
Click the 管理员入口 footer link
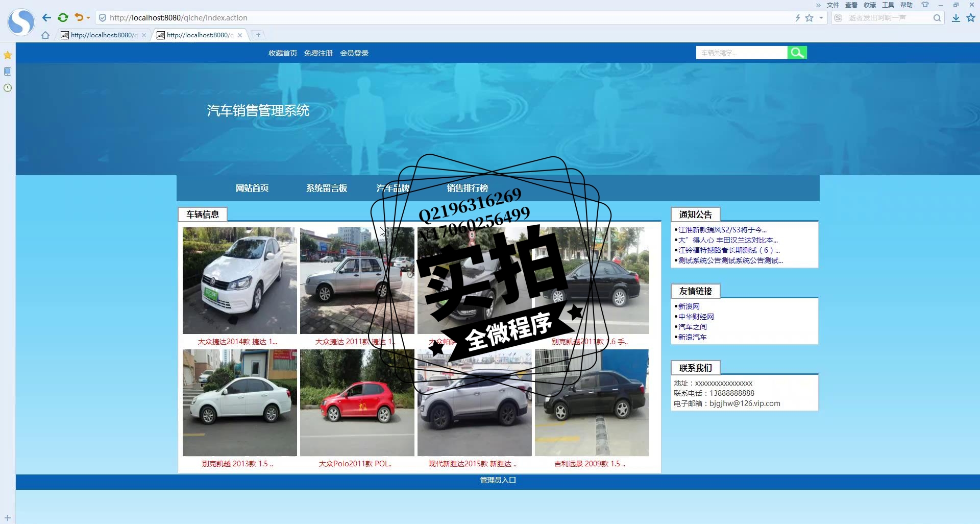pos(498,480)
